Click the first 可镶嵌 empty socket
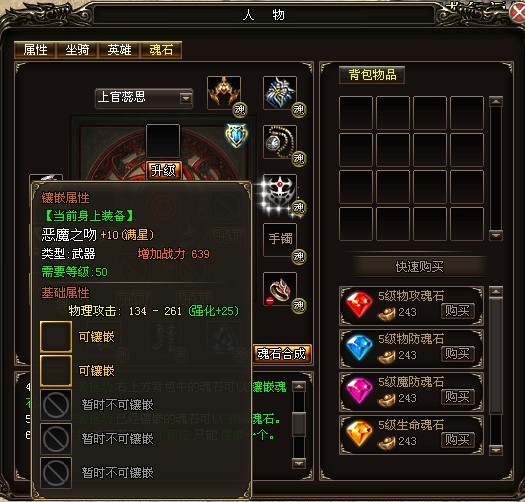525x502 pixels. coord(56,337)
